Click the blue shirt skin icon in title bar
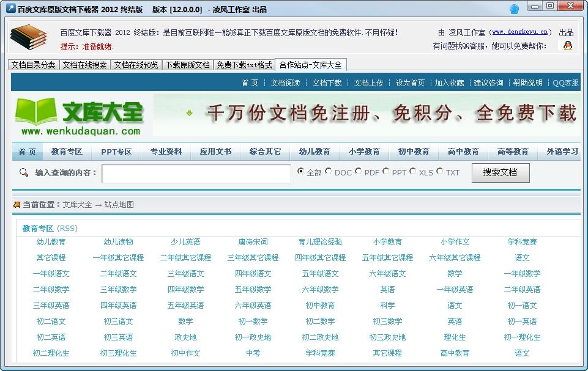 click(514, 9)
